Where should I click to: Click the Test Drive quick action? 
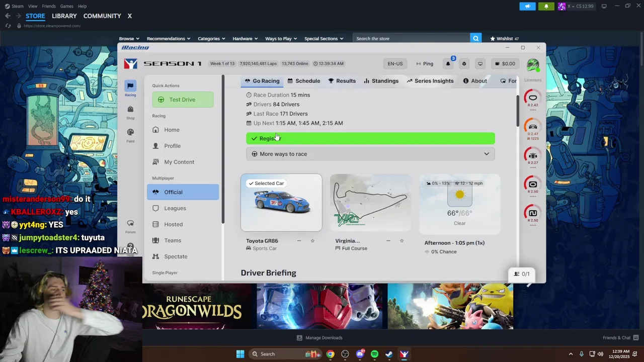(183, 100)
